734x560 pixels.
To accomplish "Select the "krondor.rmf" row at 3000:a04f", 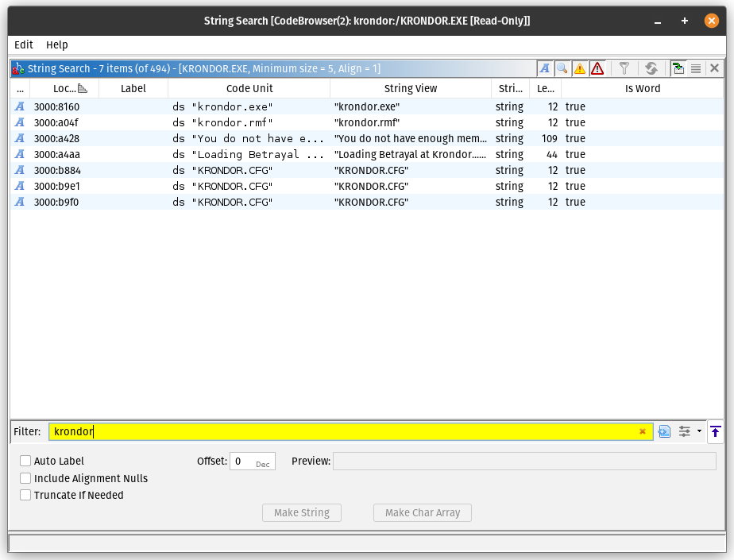I will pyautogui.click(x=238, y=122).
